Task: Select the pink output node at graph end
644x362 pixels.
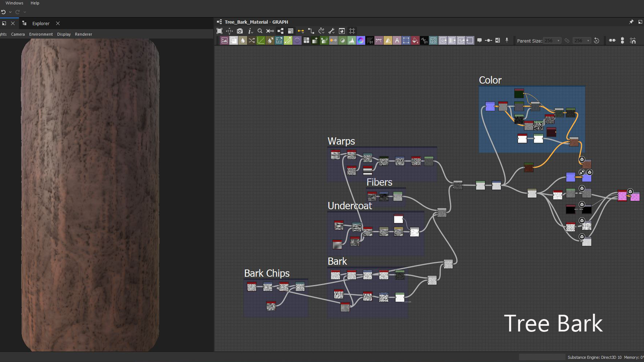Action: click(635, 197)
